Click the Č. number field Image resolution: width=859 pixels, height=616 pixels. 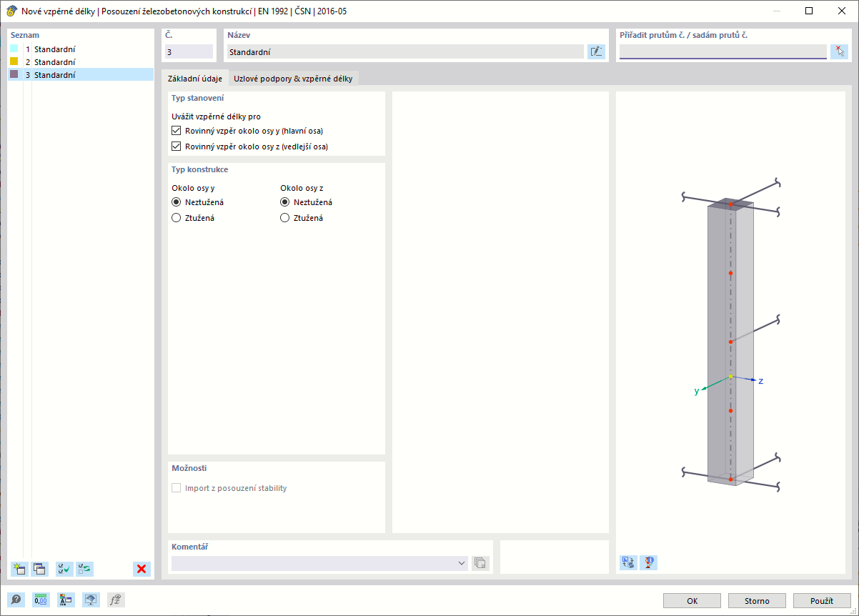(189, 51)
